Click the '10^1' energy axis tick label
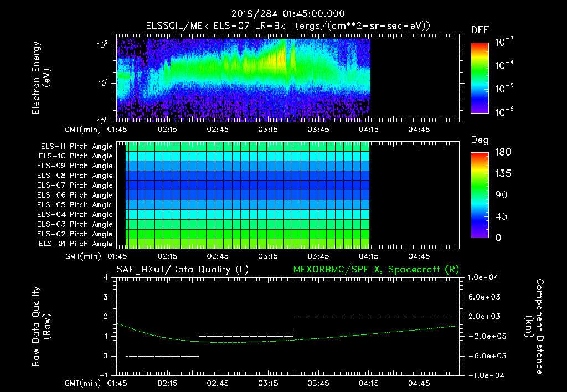Viewport: 567px width, 392px height. click(x=102, y=83)
